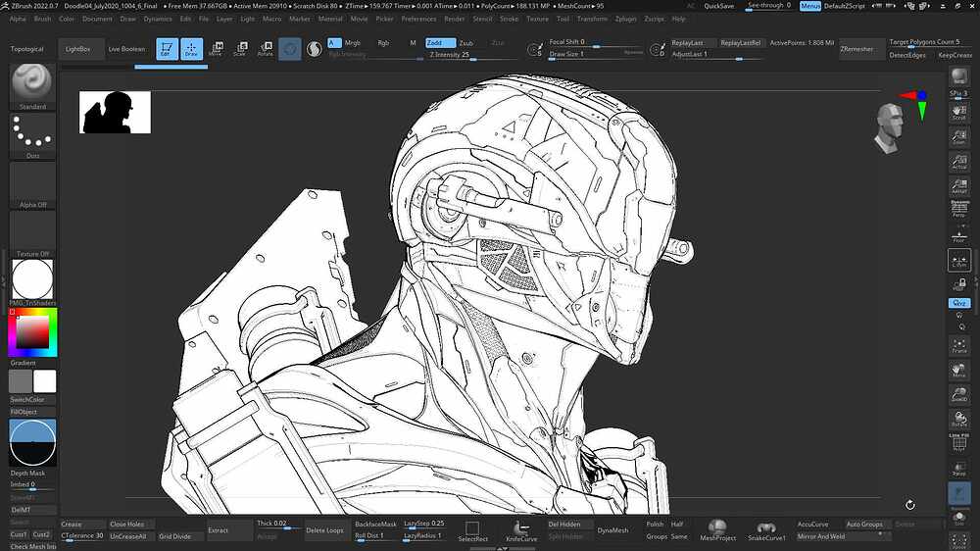Screen dimensions: 980x551
Task: Select the Draw mode icon
Action: pyautogui.click(x=191, y=49)
